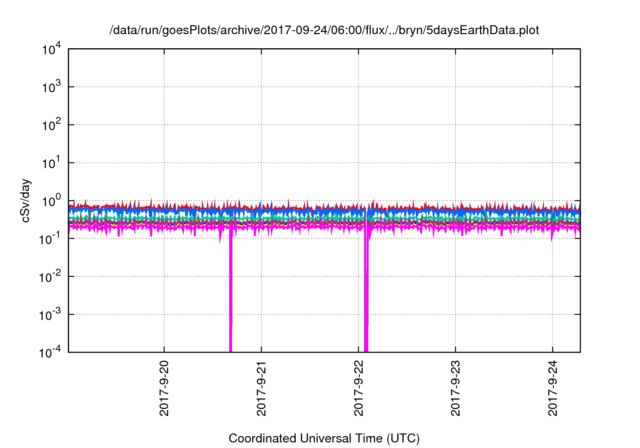Screen dimensions: 640x448
Task: Click the 2017-9-23 date tick label
Action: tap(456, 388)
